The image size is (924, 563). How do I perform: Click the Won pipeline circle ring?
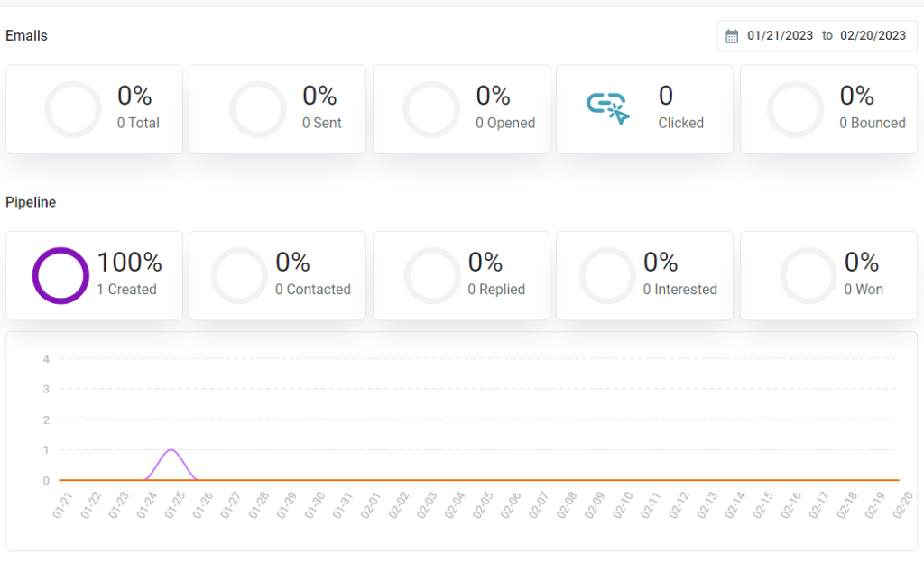tap(808, 275)
